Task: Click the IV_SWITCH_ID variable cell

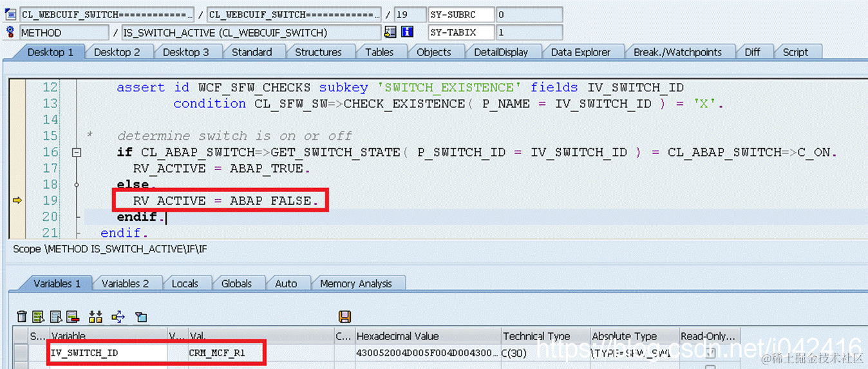Action: click(108, 353)
